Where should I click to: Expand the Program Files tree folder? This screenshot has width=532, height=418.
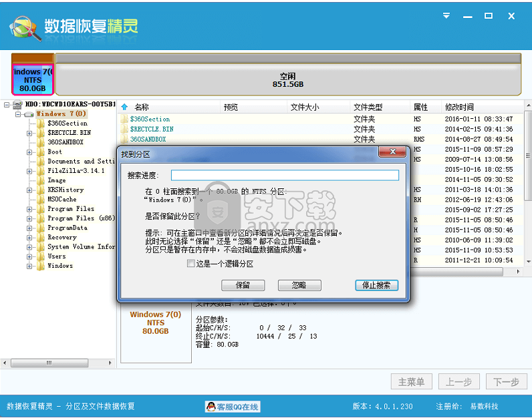[29, 209]
